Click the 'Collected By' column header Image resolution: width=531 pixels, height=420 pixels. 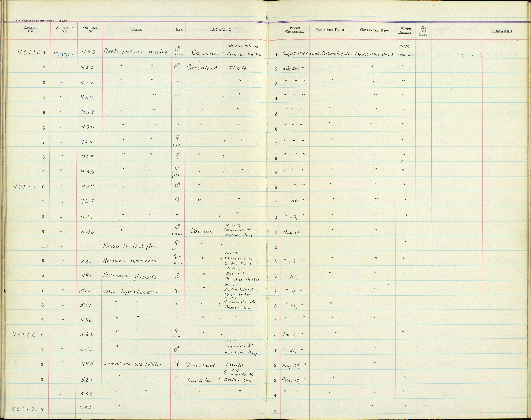coord(375,30)
